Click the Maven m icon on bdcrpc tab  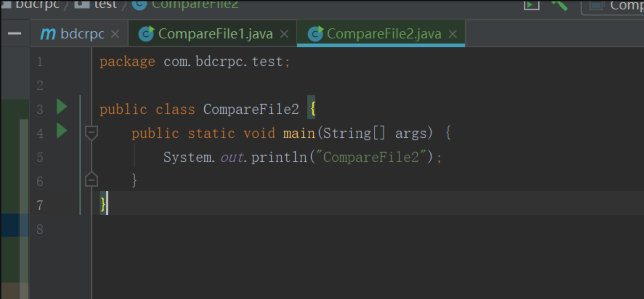[x=48, y=34]
